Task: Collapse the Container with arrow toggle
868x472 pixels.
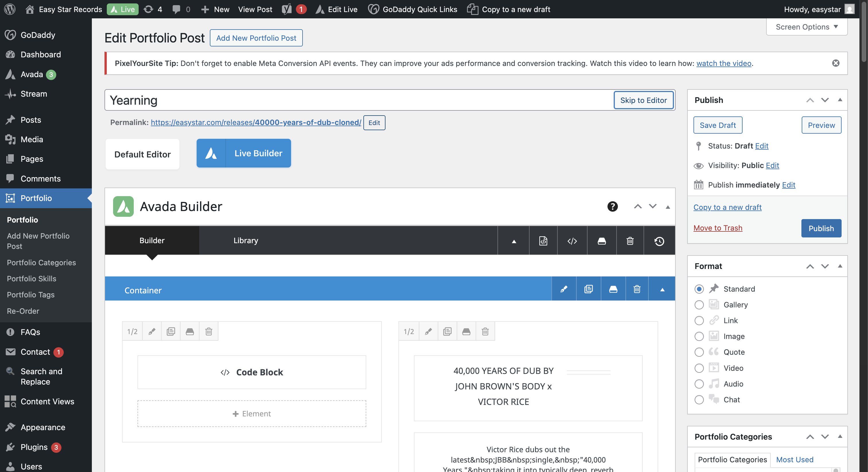Action: pos(662,289)
